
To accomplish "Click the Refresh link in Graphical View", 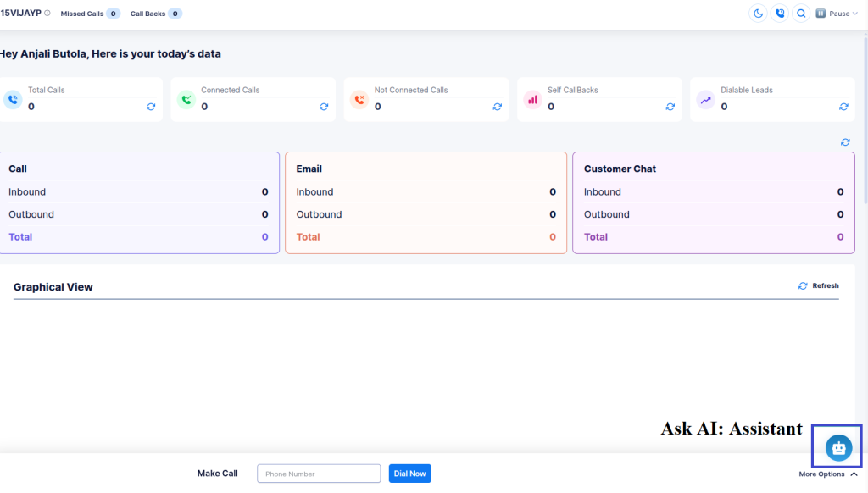I will 818,286.
